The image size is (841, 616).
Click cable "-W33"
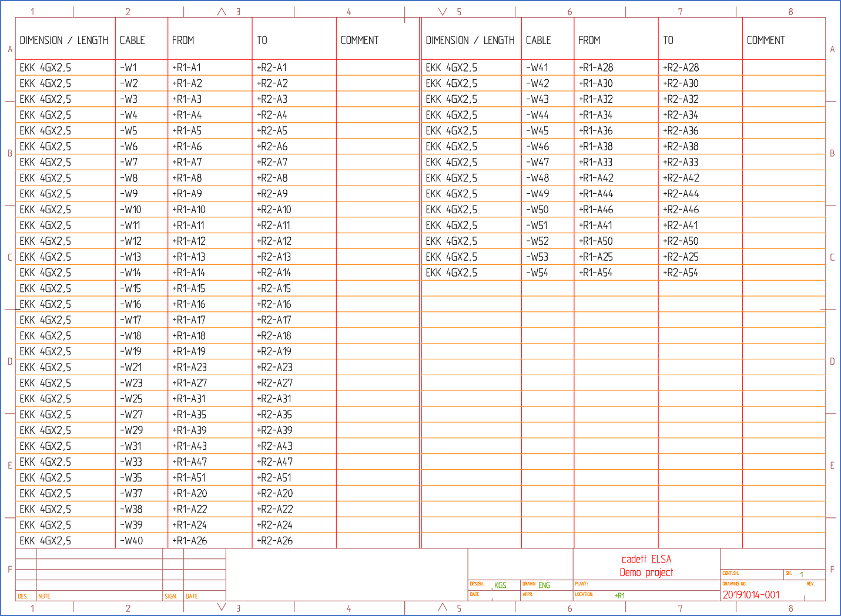pyautogui.click(x=131, y=463)
